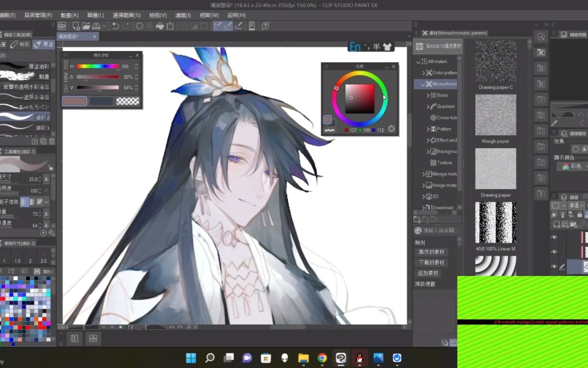Screen dimensions: 588x368
Task: Click the Undo arrow icon
Action: click(x=116, y=26)
